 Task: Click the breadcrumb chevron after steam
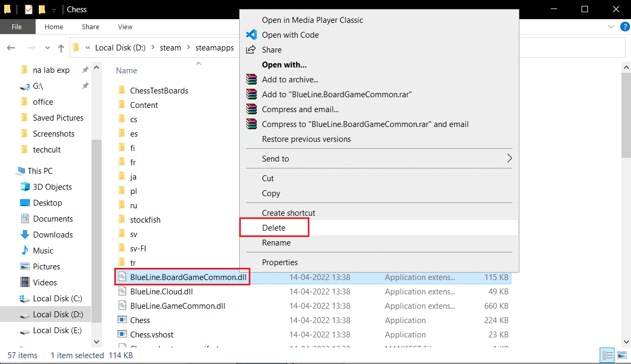188,47
